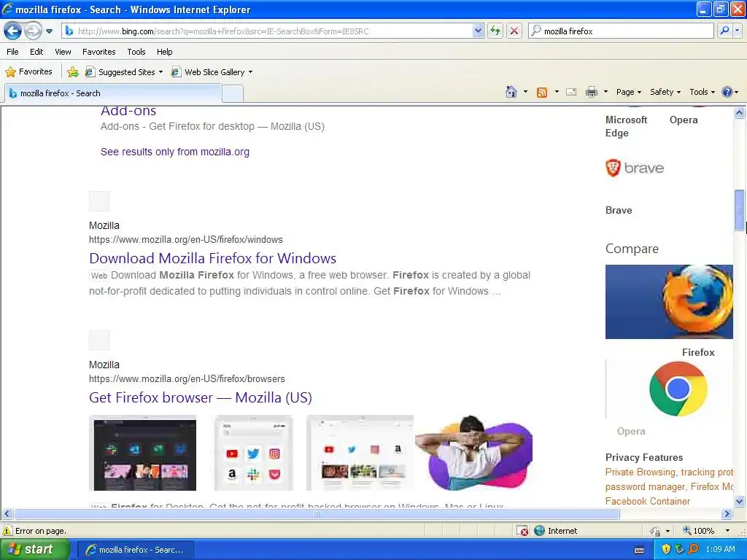Click the relaxing man illustration thumbnail

pyautogui.click(x=473, y=453)
